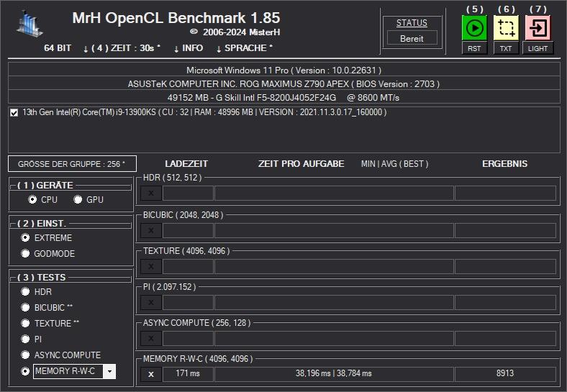Start the benchmark with the green play icon
The height and width of the screenshot is (392, 567).
coord(474,28)
